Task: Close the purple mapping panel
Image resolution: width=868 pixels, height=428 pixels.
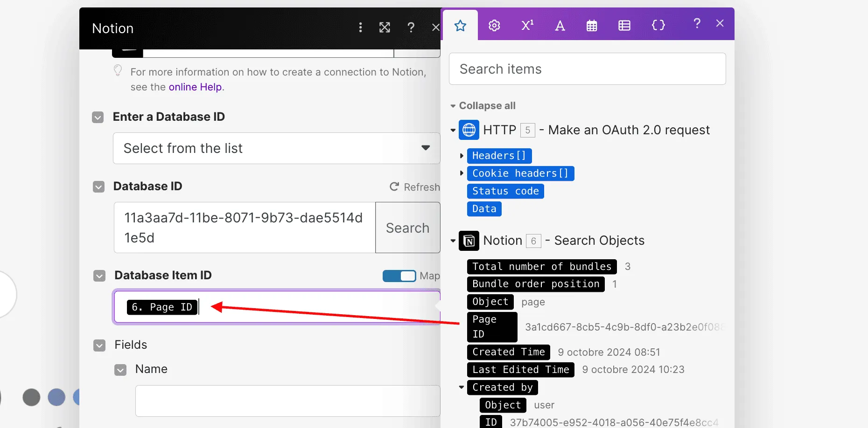Action: pyautogui.click(x=720, y=23)
